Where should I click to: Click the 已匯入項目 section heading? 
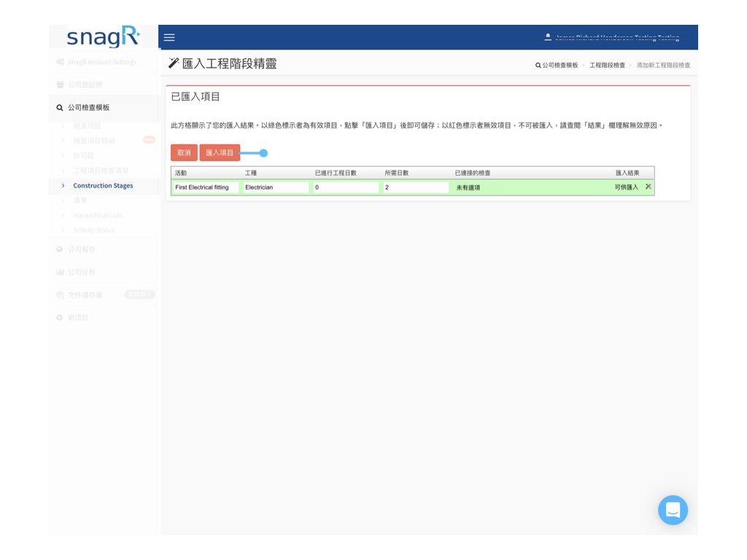[x=196, y=97]
